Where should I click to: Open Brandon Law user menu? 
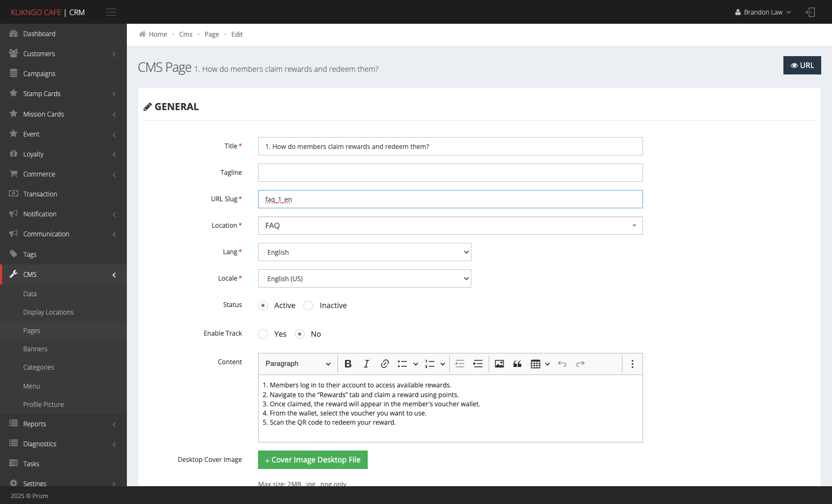pos(763,12)
